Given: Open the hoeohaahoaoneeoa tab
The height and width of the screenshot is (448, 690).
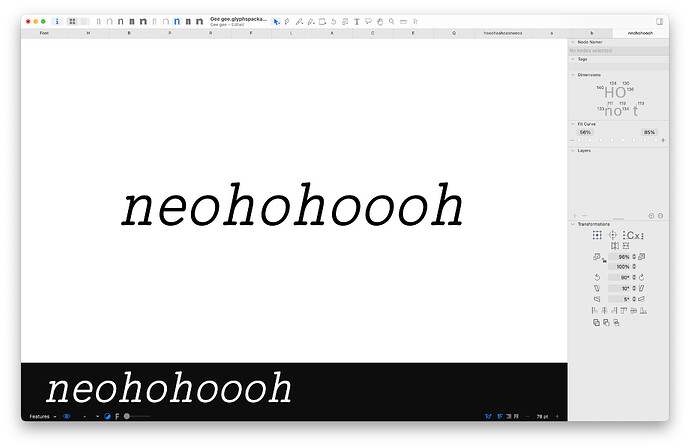Looking at the screenshot, I should point(503,33).
